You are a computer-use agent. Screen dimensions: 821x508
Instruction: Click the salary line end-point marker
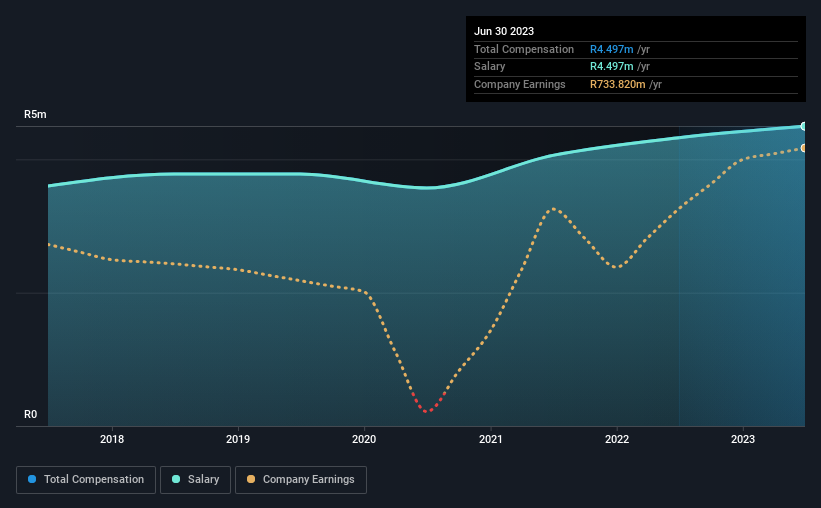(x=803, y=126)
